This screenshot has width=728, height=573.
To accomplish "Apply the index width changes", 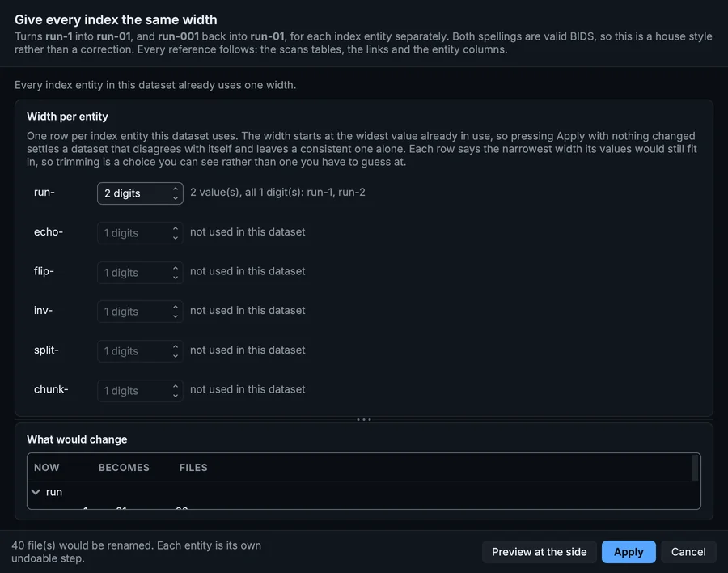I will coord(629,552).
